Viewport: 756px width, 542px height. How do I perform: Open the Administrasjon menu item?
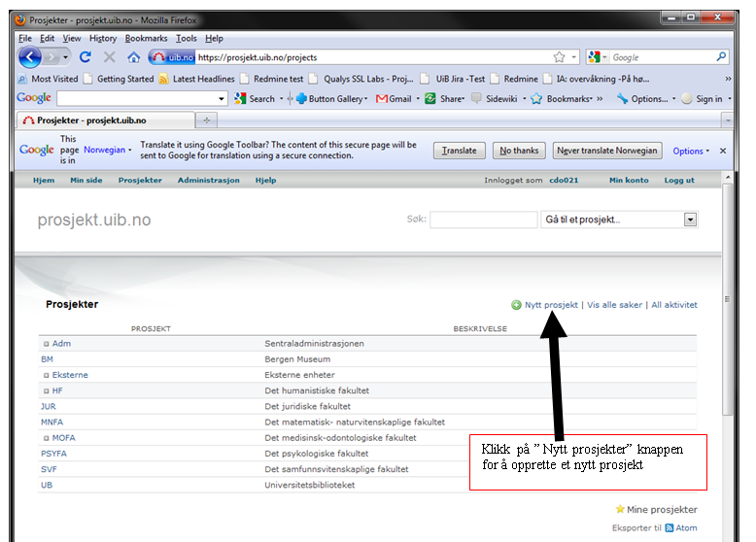pyautogui.click(x=208, y=180)
